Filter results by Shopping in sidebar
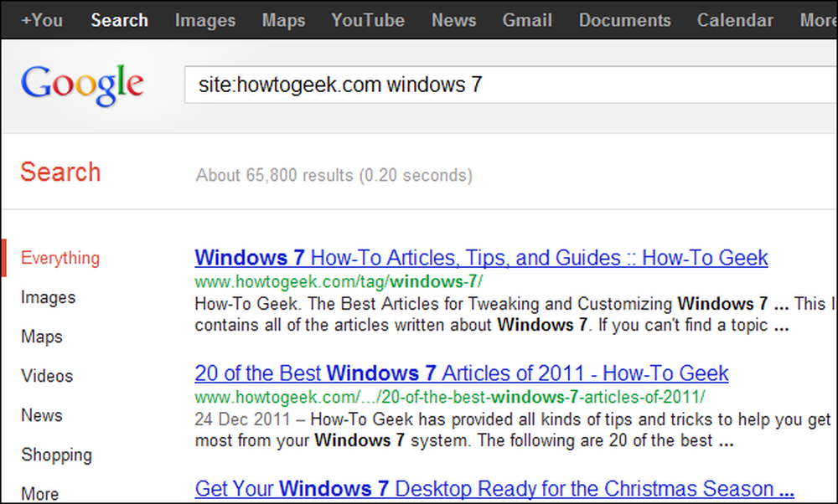Screen dimensions: 838x504 tap(57, 455)
